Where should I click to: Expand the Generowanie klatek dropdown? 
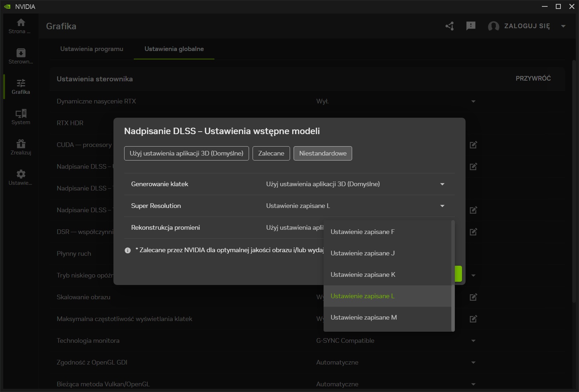[x=442, y=184]
